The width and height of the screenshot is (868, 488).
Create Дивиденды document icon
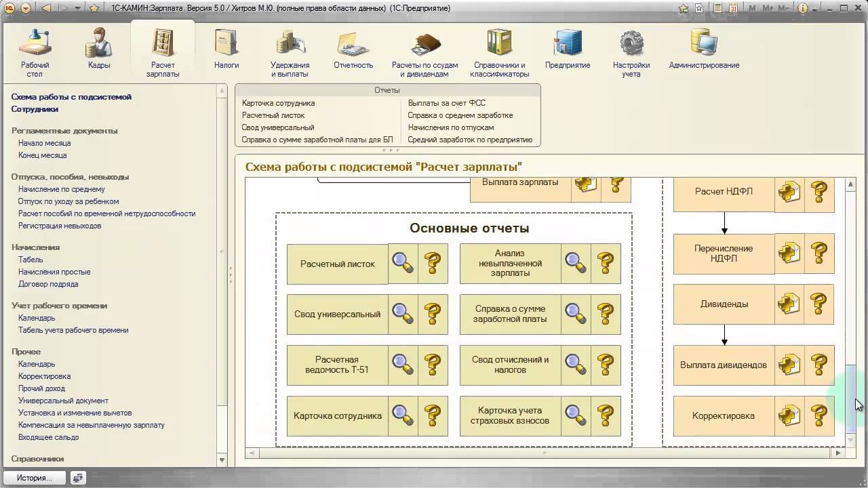pyautogui.click(x=789, y=304)
